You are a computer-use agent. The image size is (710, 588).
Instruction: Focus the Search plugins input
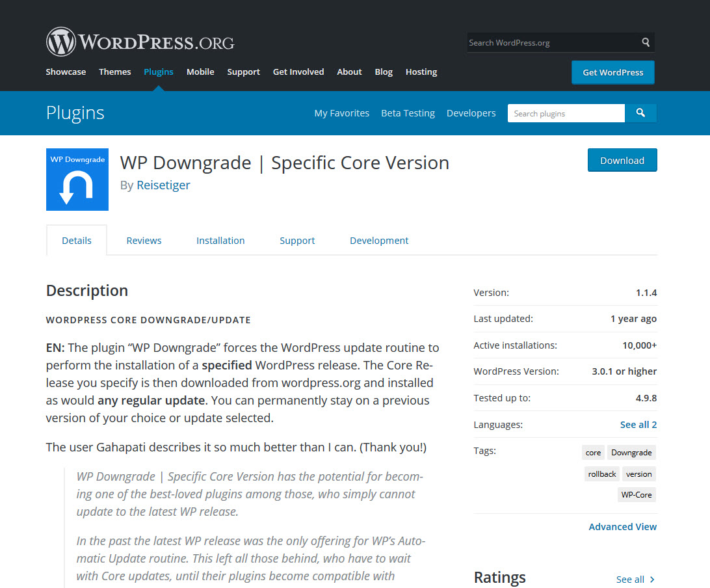tap(566, 113)
